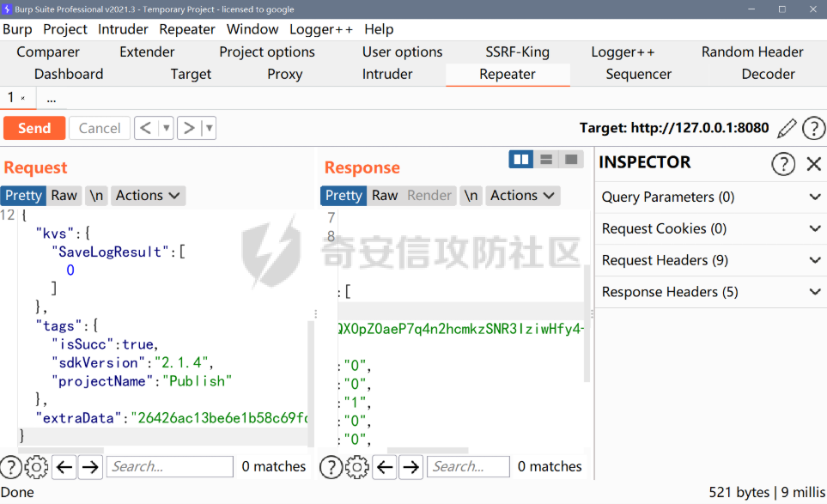Switch to the Extender tab
The width and height of the screenshot is (827, 504).
(x=147, y=52)
